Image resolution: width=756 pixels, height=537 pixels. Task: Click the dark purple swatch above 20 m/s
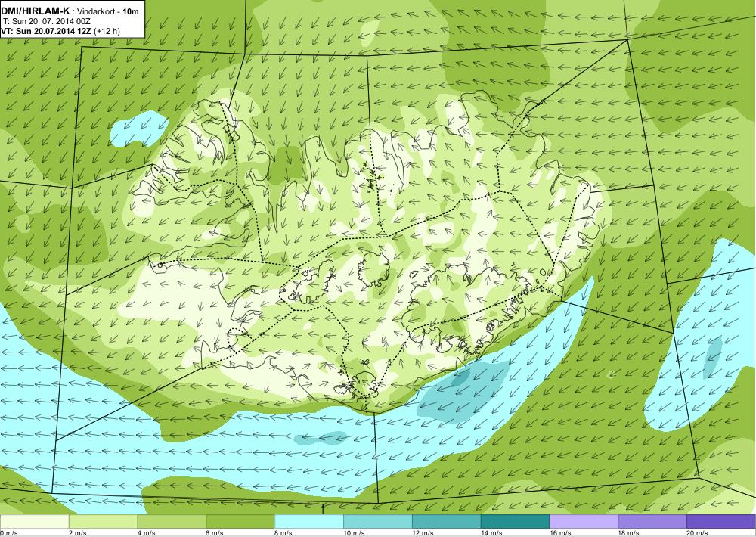point(721,522)
